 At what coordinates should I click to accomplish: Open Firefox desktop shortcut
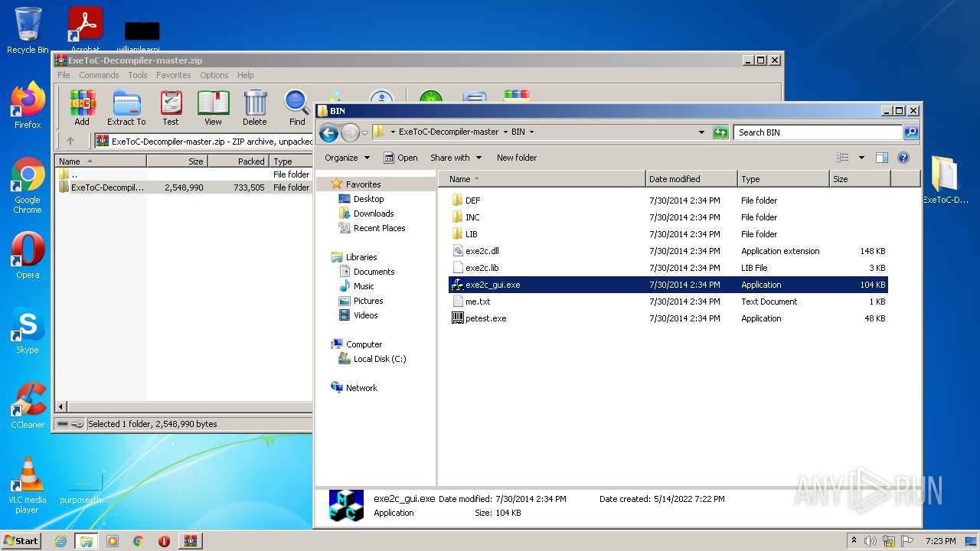click(28, 106)
